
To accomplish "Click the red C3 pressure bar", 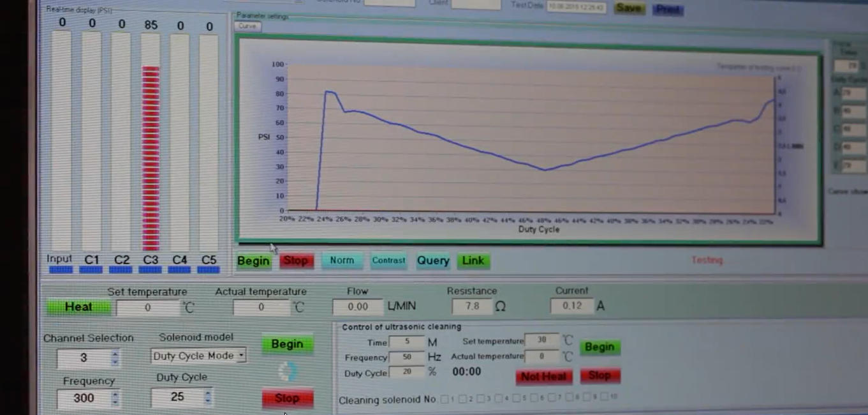I will pyautogui.click(x=151, y=158).
